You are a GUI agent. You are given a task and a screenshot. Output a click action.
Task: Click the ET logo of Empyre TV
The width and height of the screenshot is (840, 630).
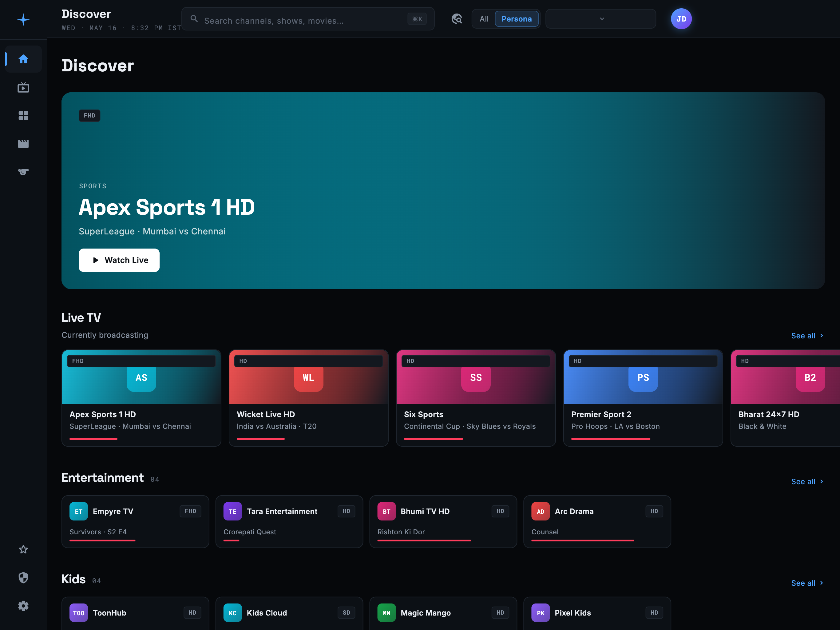coord(79,511)
